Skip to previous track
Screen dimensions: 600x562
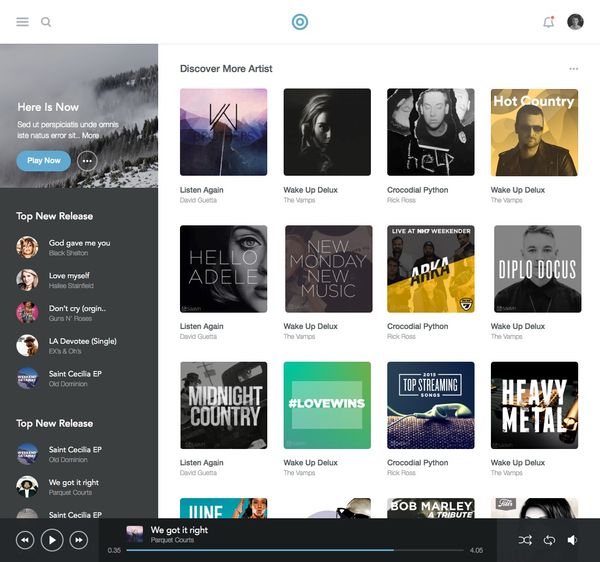click(x=25, y=540)
